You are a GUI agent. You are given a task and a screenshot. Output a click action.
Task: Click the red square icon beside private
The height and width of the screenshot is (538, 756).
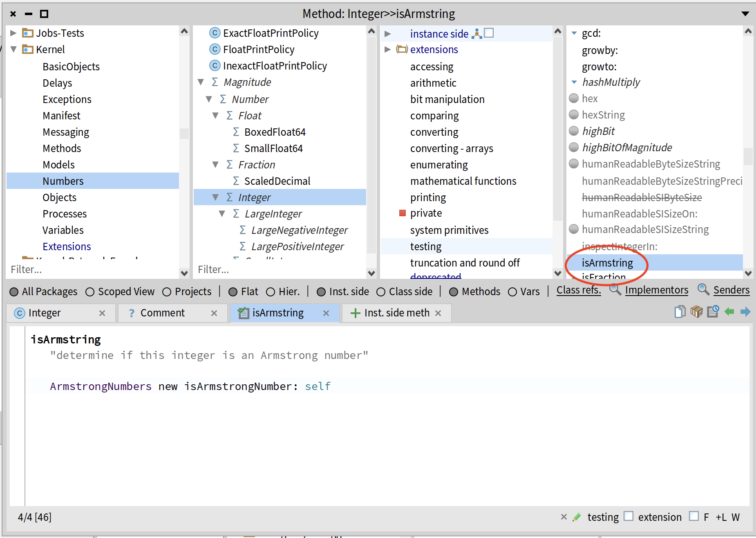tap(403, 213)
